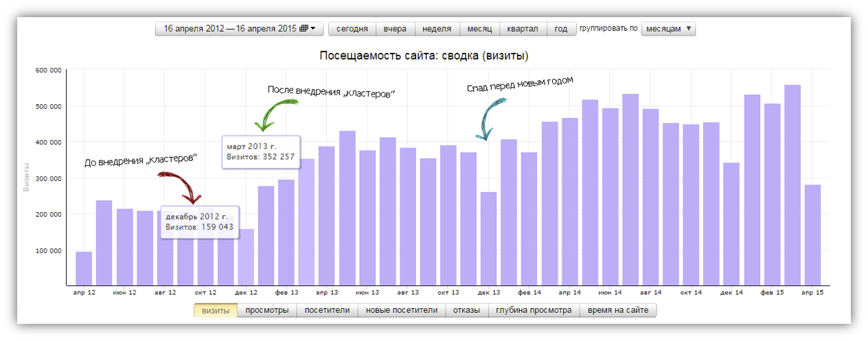Choose the месяц period
Viewport: 868px width, 341px height.
click(479, 29)
